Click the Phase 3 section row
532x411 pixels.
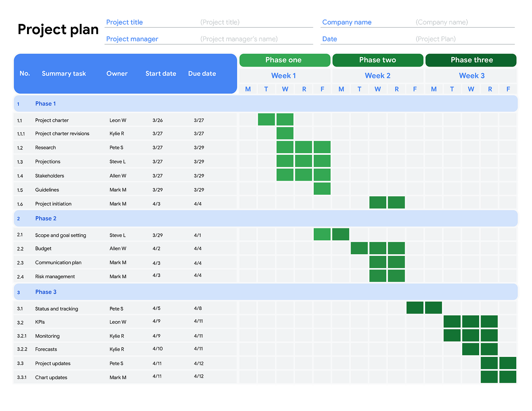click(45, 292)
